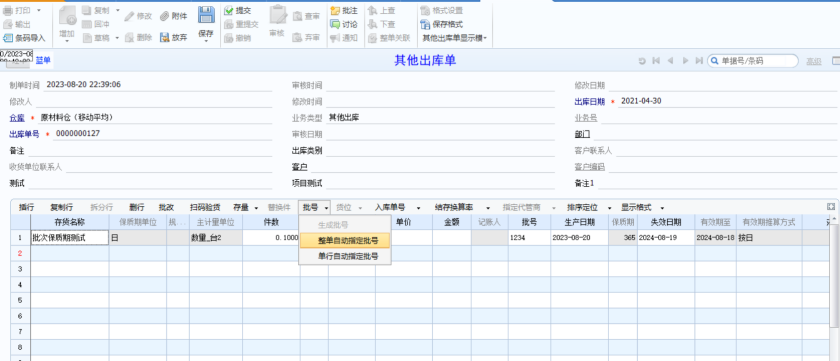Expand the 排序定位 dropdown
840x361 pixels.
pyautogui.click(x=610, y=208)
